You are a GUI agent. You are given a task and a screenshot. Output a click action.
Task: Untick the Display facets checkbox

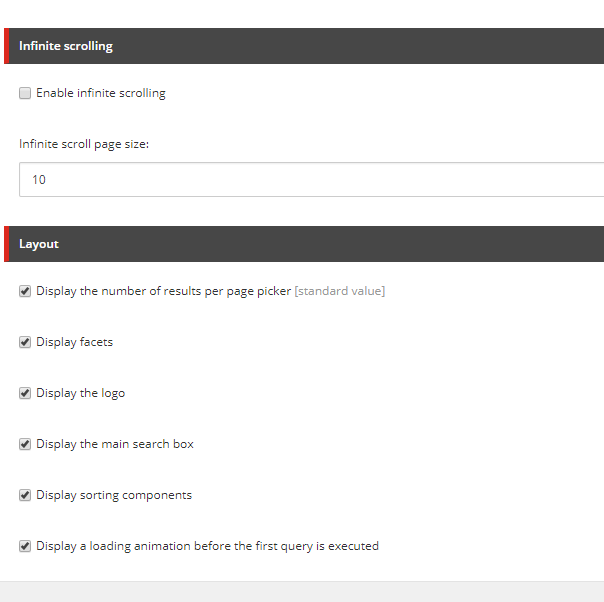coord(25,343)
